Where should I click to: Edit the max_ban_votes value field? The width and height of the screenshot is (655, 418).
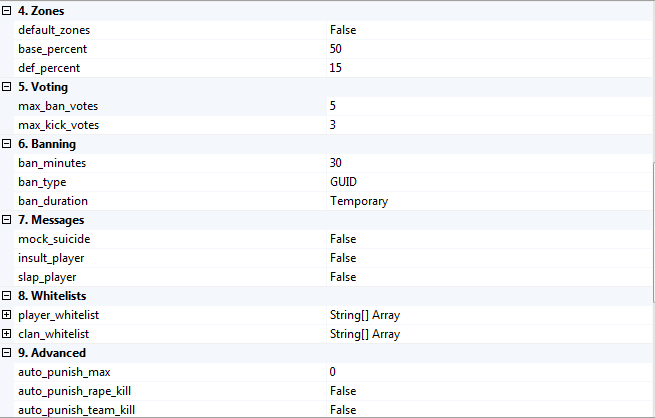[334, 106]
